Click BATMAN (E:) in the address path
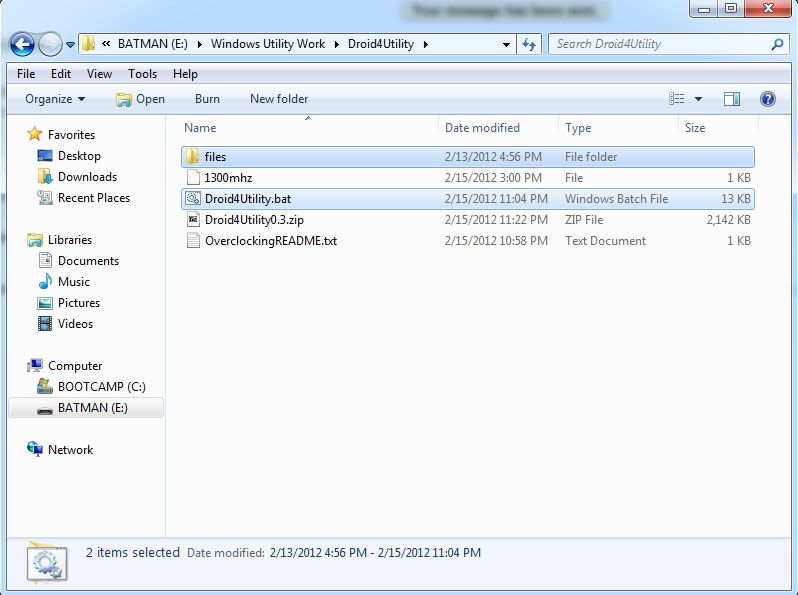The image size is (798, 595). pyautogui.click(x=153, y=44)
